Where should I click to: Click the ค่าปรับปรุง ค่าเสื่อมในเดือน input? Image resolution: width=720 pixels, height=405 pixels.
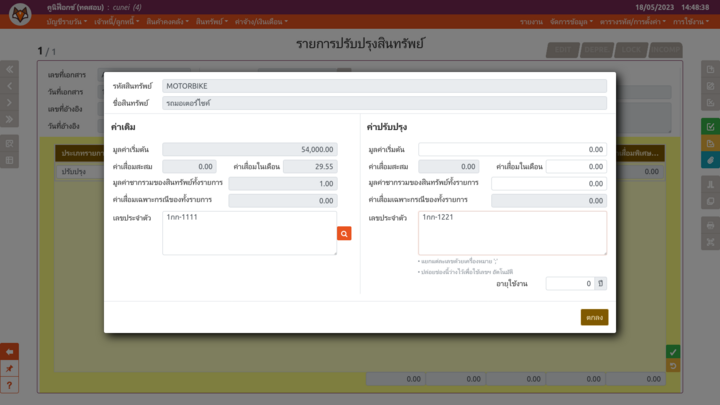(x=576, y=166)
